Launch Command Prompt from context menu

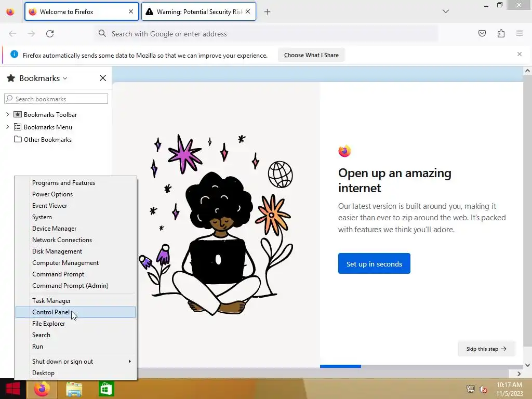75,274
